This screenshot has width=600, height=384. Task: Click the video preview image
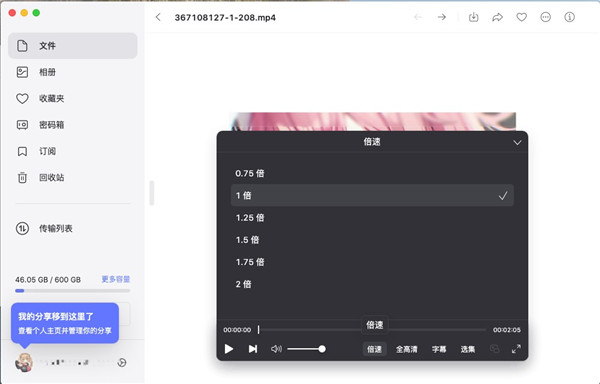373,122
